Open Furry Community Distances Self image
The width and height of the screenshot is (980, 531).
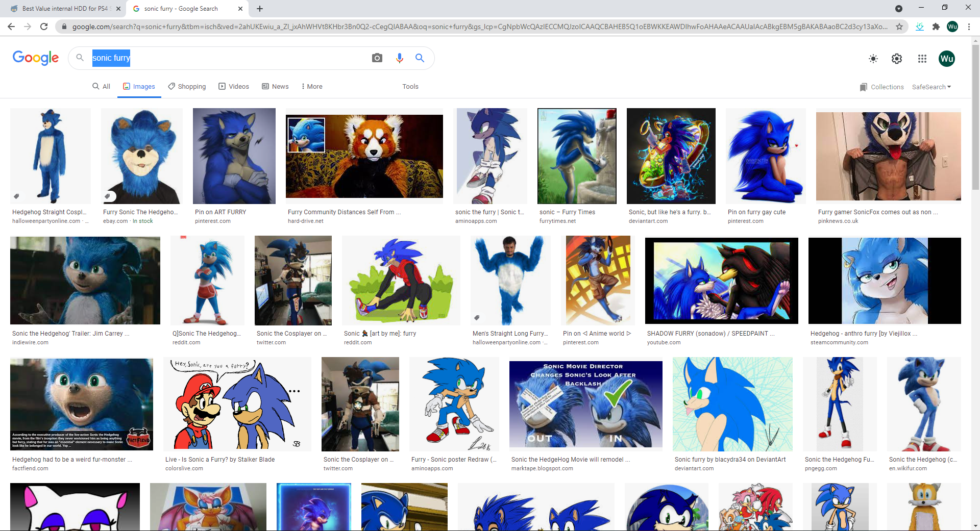click(364, 156)
